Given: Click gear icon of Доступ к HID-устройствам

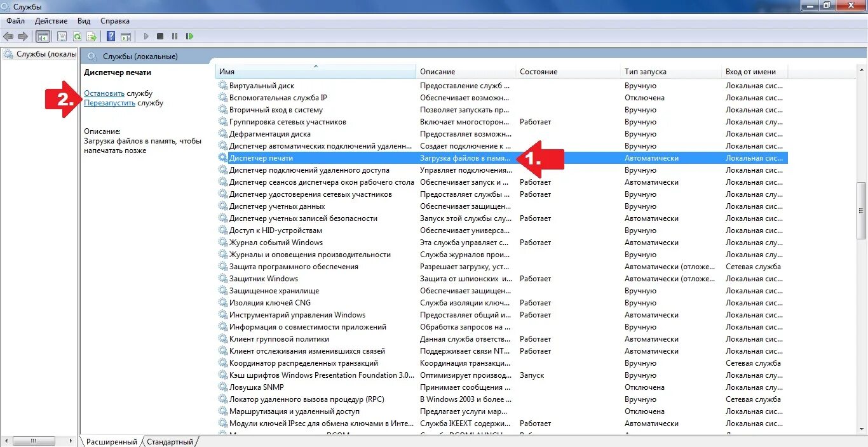Looking at the screenshot, I should 222,230.
